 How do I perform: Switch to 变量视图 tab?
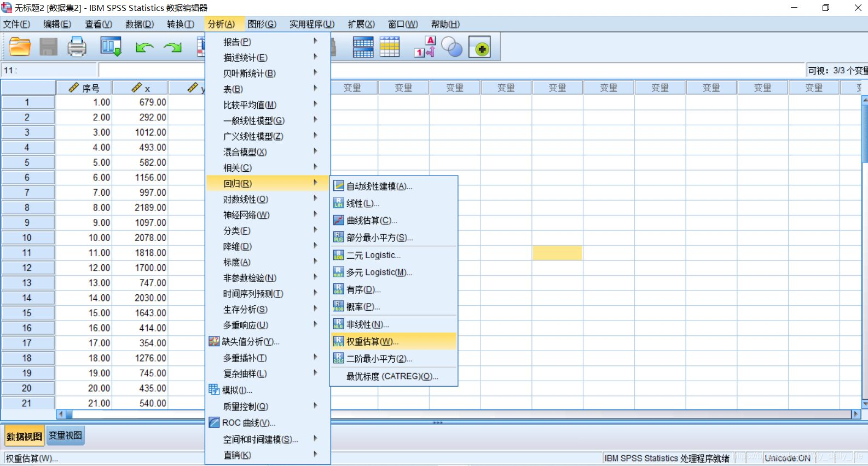click(x=66, y=435)
